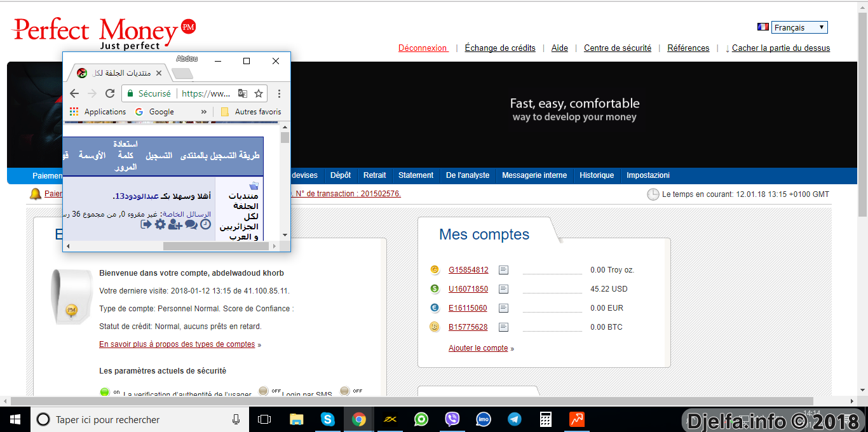Open account B15775628 link
The width and height of the screenshot is (868, 432).
[x=468, y=327]
